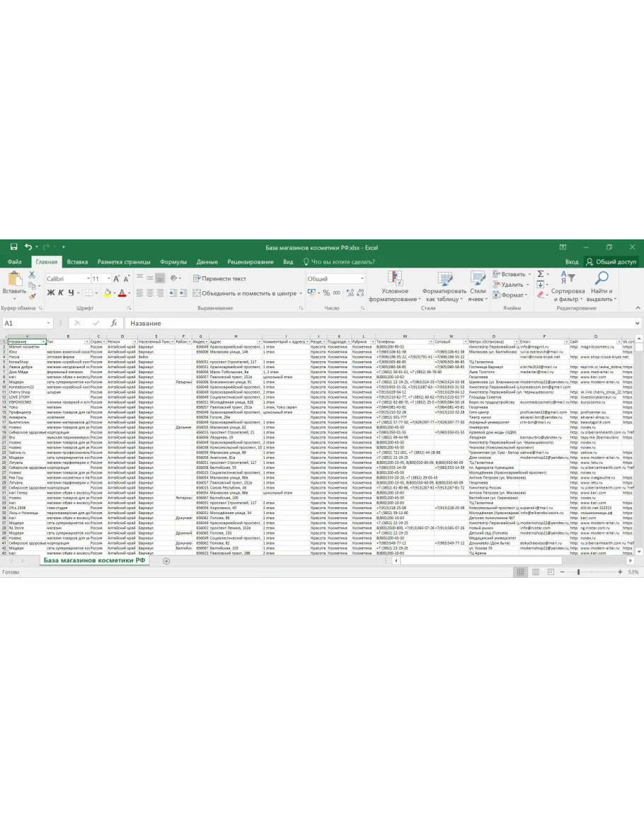644x818 pixels.
Task: Toggle bold Ж formatting
Action: click(50, 293)
